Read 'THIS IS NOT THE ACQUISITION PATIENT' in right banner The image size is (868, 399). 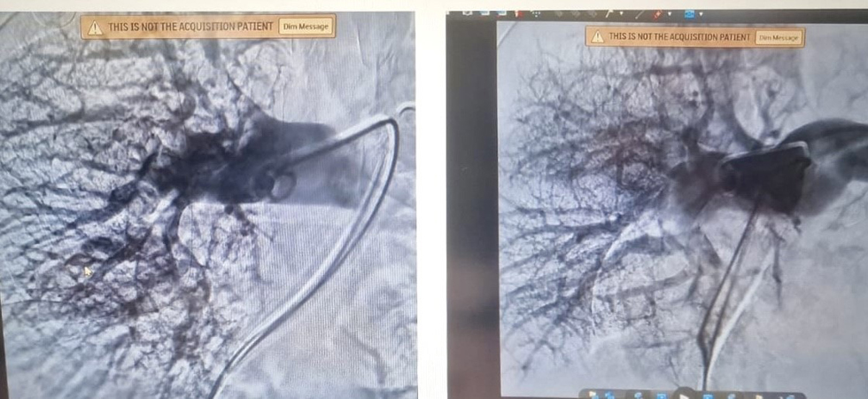coord(679,37)
